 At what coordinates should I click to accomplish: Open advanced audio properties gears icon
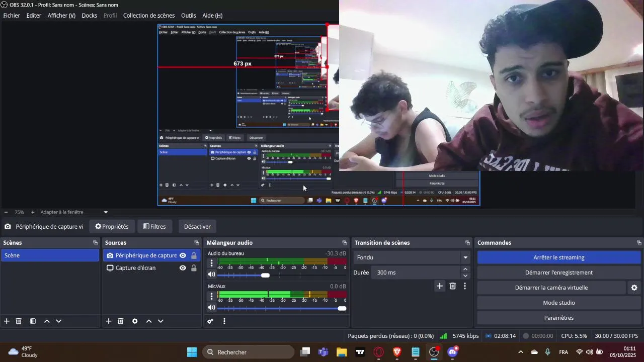click(x=210, y=321)
